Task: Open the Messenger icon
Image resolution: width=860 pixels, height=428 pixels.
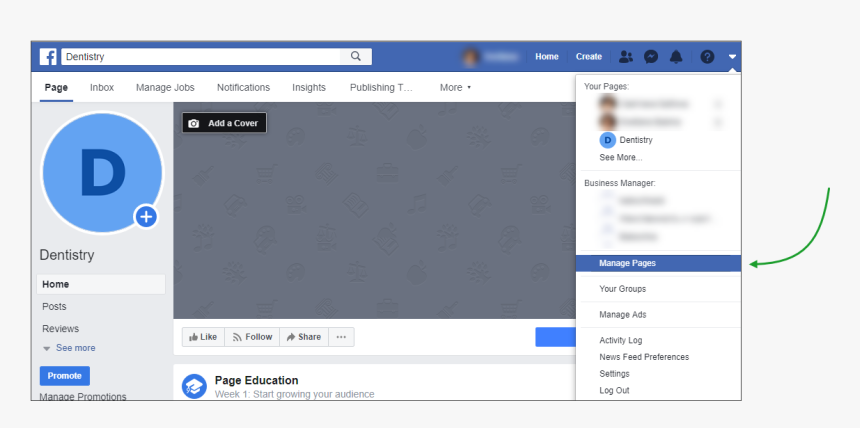Action: click(x=651, y=57)
